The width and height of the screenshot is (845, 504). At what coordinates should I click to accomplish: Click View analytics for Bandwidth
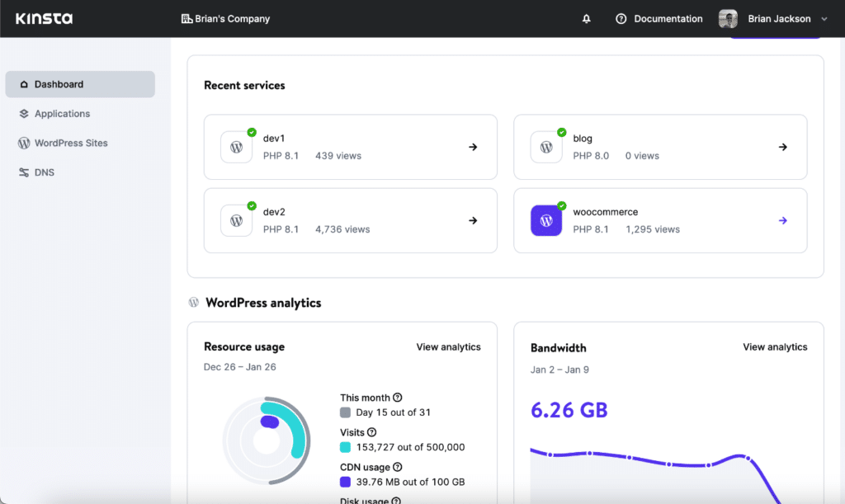[x=775, y=347]
